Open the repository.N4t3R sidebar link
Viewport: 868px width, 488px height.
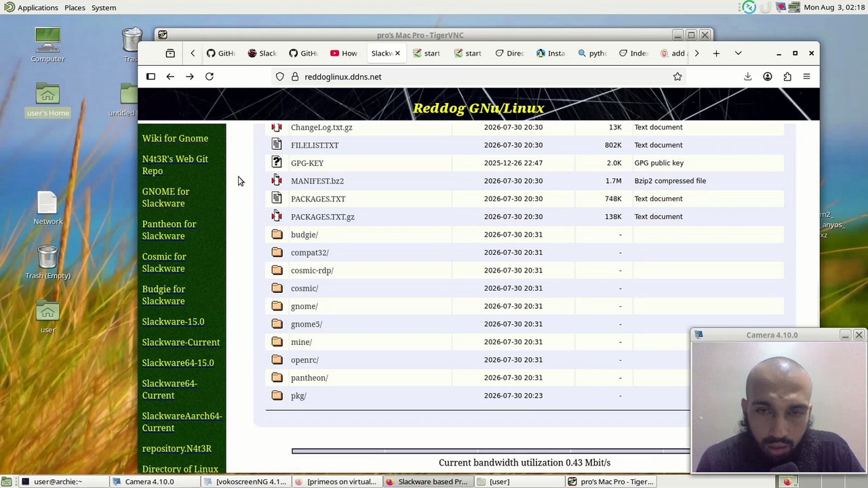tap(177, 449)
